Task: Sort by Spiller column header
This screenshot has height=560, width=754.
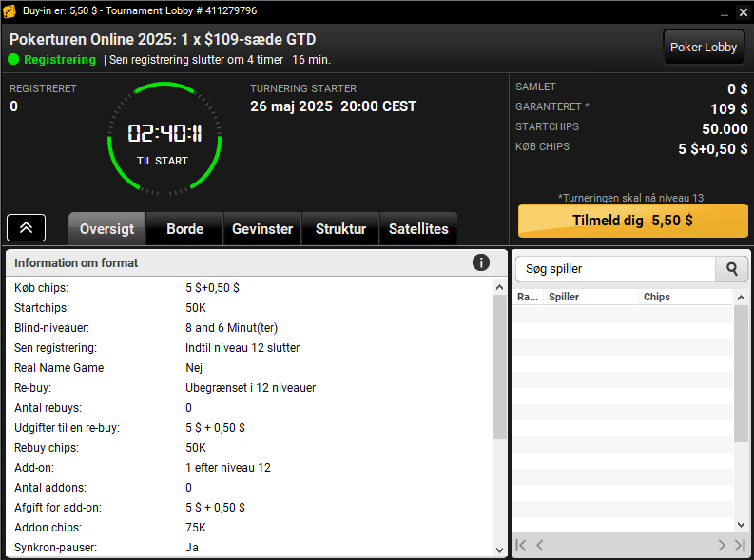Action: click(590, 297)
